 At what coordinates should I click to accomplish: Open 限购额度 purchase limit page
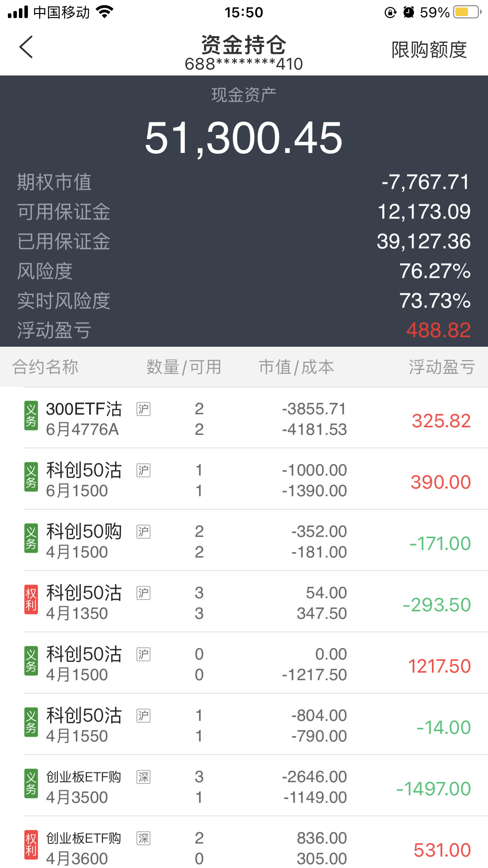click(x=429, y=50)
